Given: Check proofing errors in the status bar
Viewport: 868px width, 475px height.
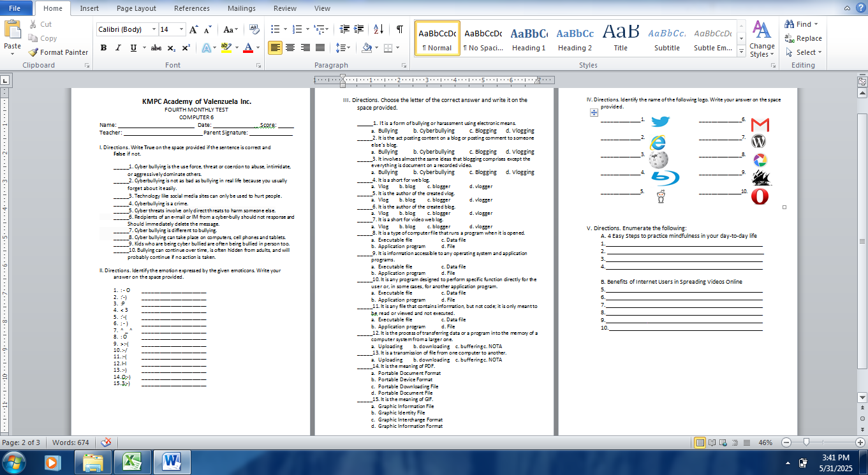Looking at the screenshot, I should pos(107,442).
